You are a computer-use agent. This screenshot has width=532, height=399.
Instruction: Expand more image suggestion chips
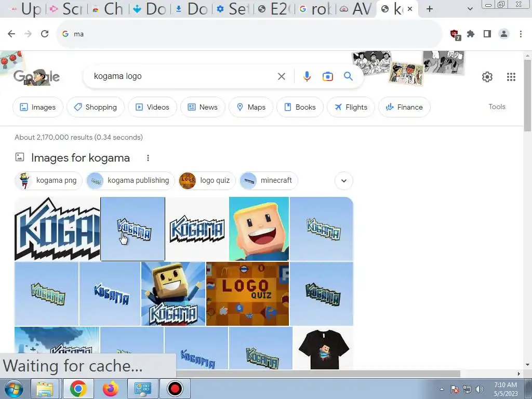click(x=344, y=180)
